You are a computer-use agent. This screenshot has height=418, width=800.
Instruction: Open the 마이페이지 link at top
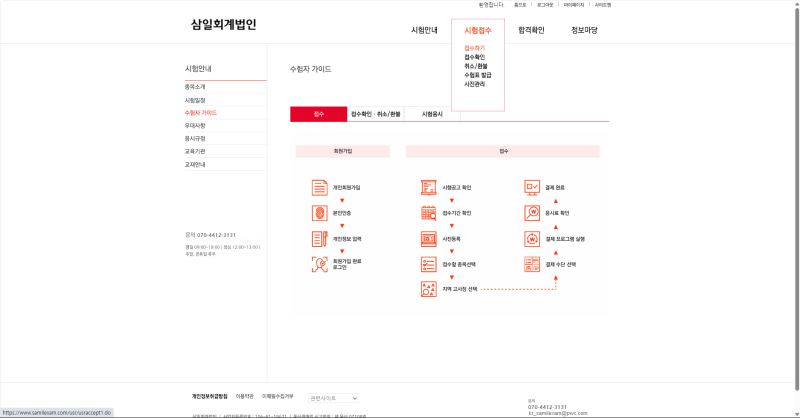coord(573,5)
